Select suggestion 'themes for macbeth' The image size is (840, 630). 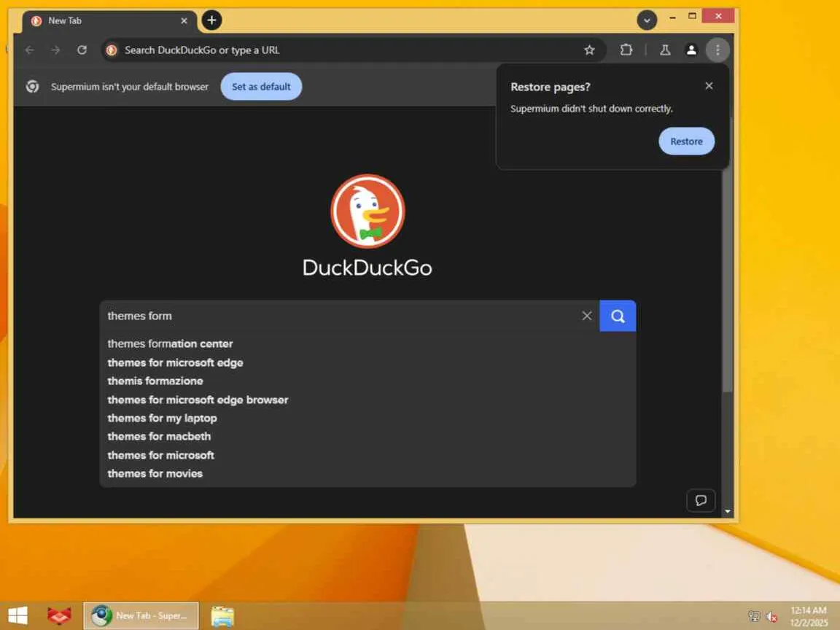point(367,437)
